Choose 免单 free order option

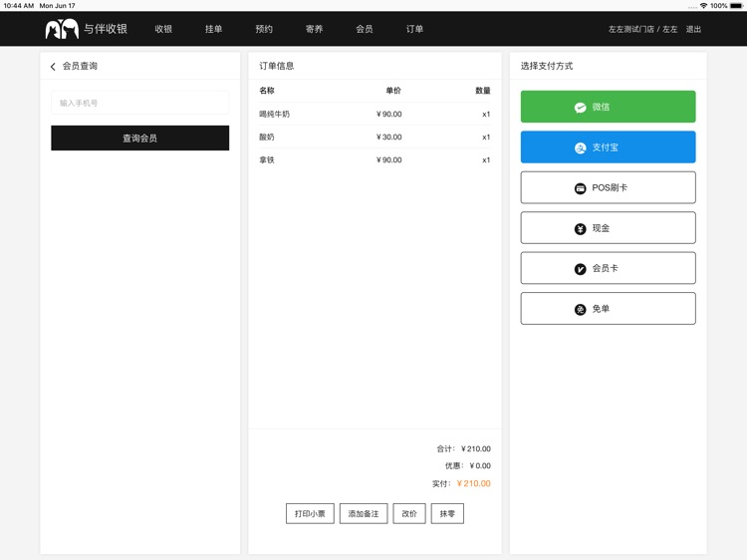pyautogui.click(x=608, y=308)
